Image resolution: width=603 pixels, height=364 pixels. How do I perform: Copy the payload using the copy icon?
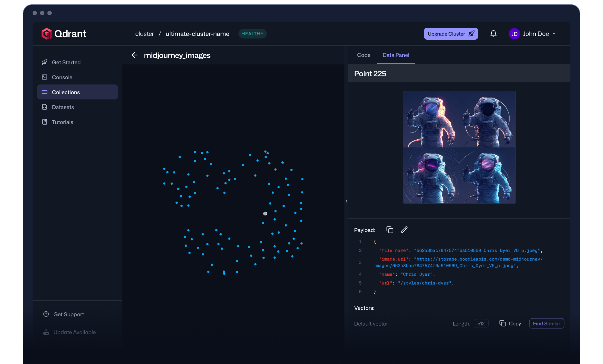tap(390, 230)
